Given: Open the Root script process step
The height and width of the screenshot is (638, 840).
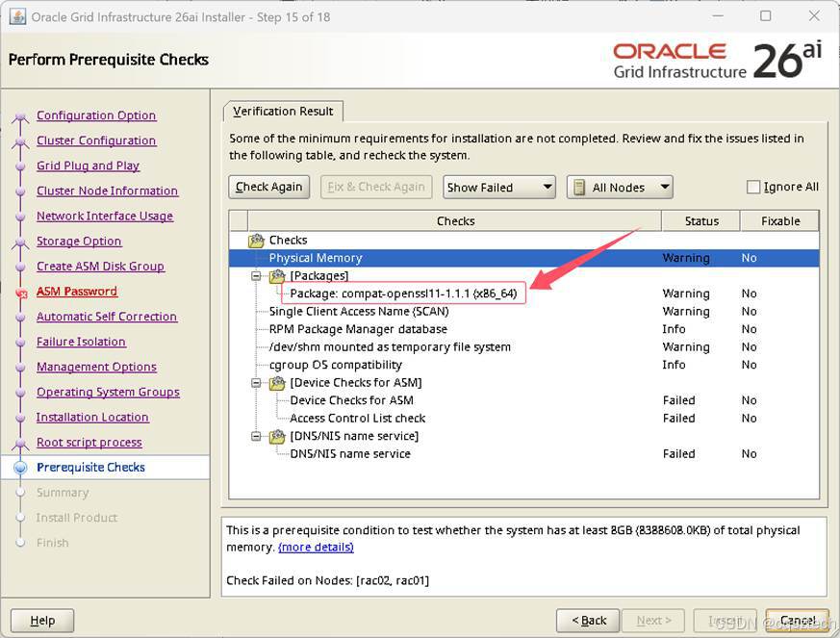Looking at the screenshot, I should 89,443.
